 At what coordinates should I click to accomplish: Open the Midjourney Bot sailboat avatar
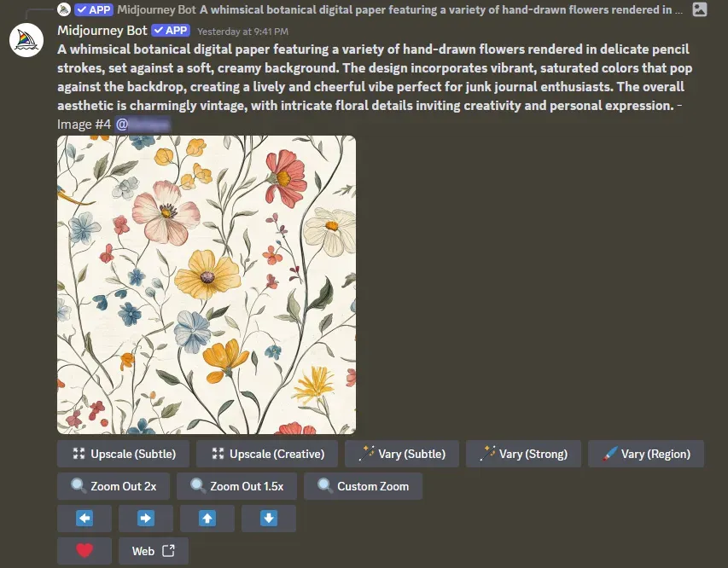coord(26,42)
